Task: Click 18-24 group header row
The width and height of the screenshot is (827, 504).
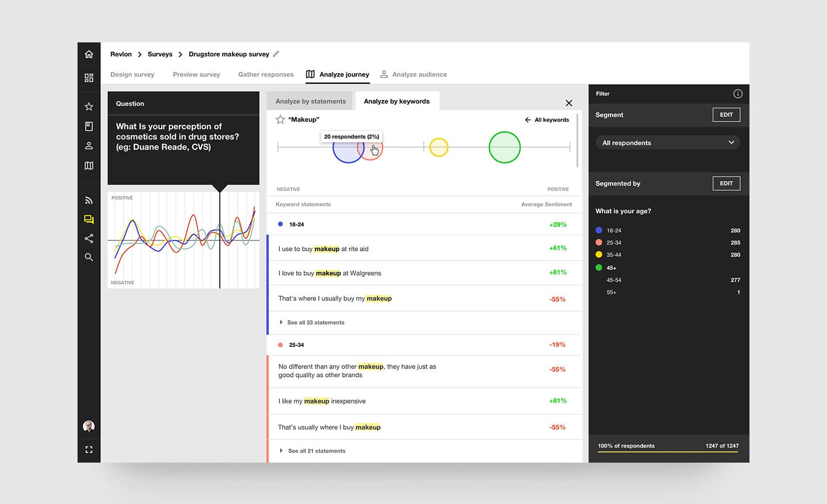Action: [424, 224]
